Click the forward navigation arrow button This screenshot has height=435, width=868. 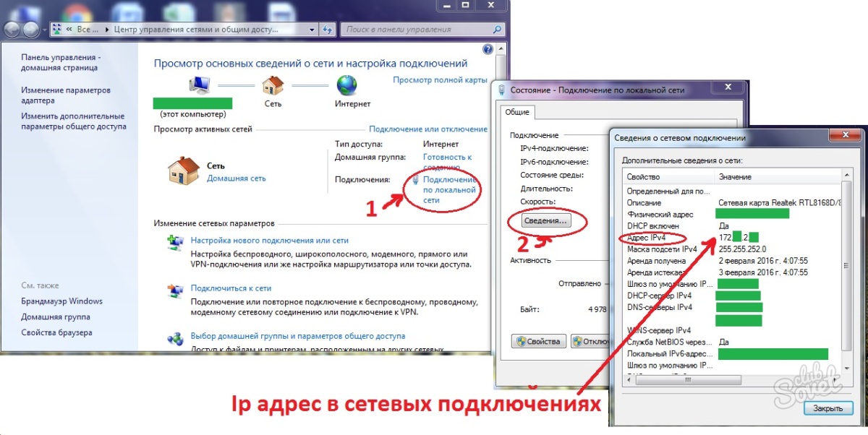[x=30, y=30]
